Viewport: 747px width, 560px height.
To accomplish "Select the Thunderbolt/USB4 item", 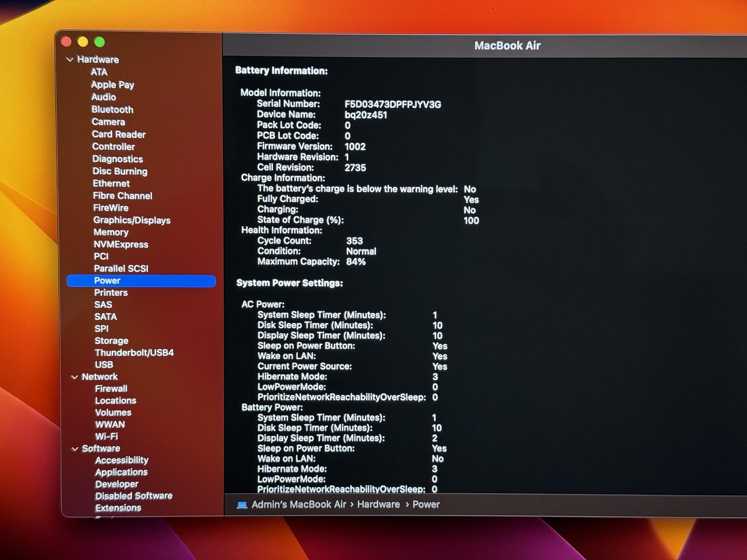I will [x=134, y=353].
